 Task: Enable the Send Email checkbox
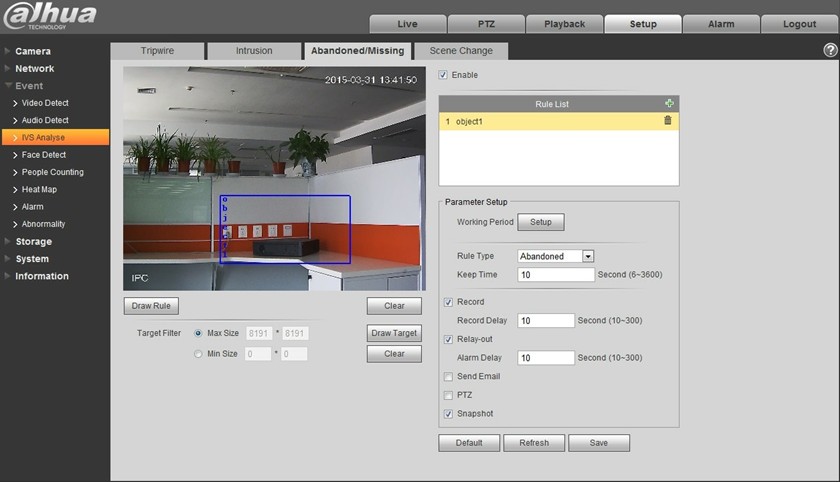(448, 377)
